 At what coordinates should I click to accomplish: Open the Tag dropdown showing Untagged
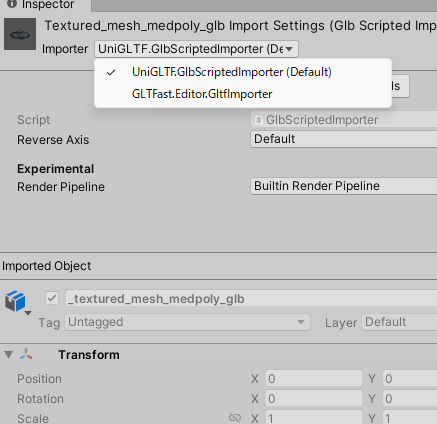coord(187,322)
